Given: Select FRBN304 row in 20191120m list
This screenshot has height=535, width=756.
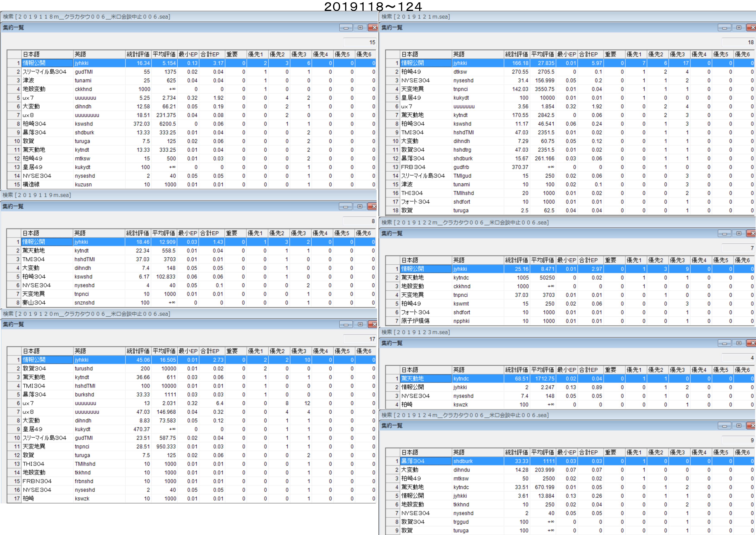Looking at the screenshot, I should pyautogui.click(x=37, y=481).
